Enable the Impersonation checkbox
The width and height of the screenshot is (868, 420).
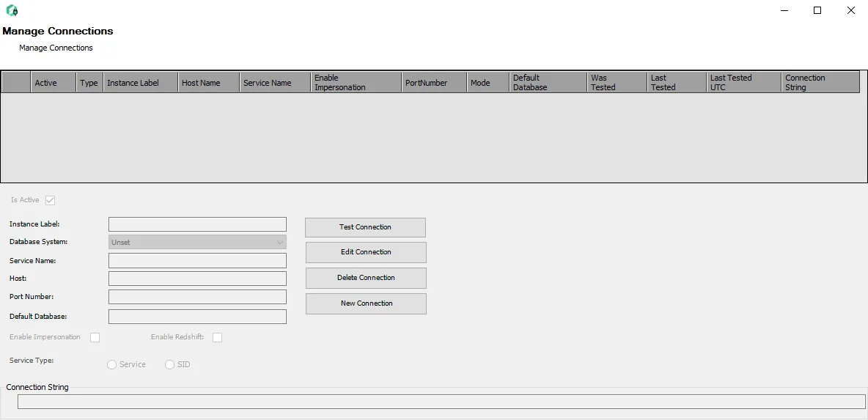tap(95, 338)
